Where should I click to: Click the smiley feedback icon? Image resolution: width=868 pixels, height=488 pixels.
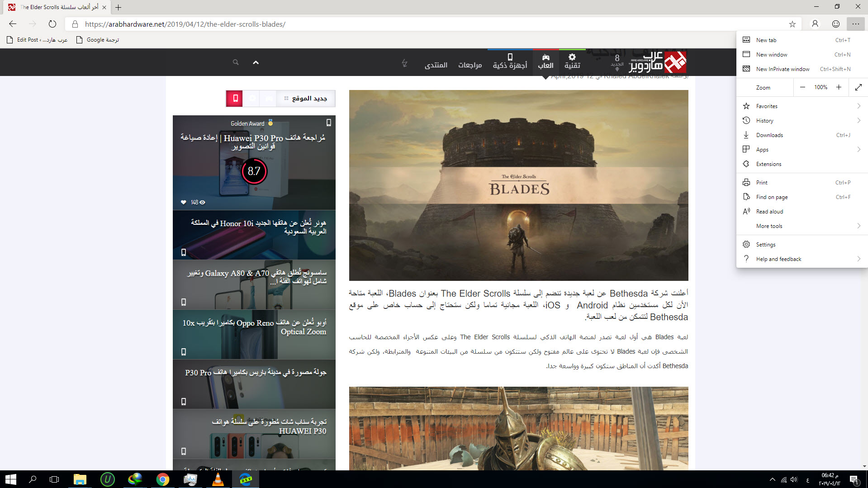836,24
